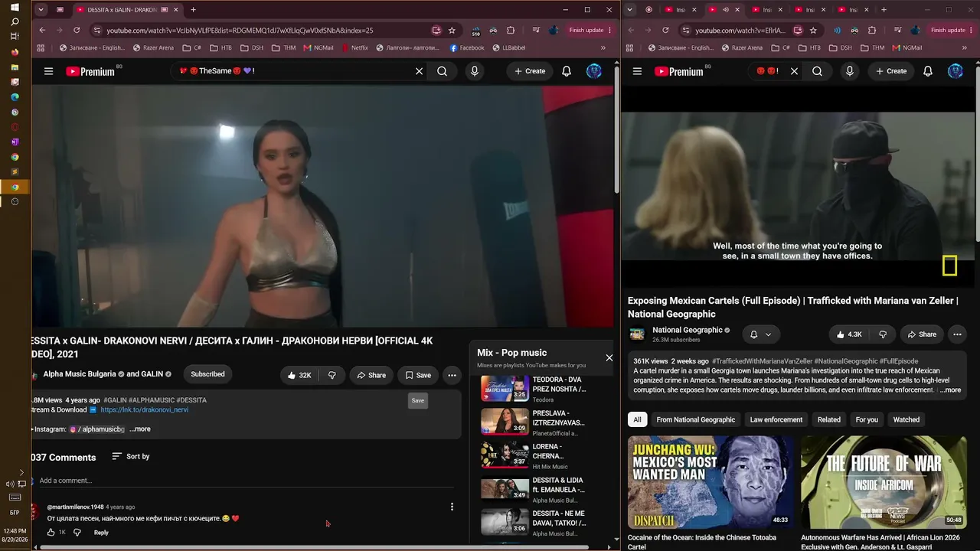Image resolution: width=980 pixels, height=551 pixels.
Task: Select From National Geographic filter chip
Action: coord(695,419)
